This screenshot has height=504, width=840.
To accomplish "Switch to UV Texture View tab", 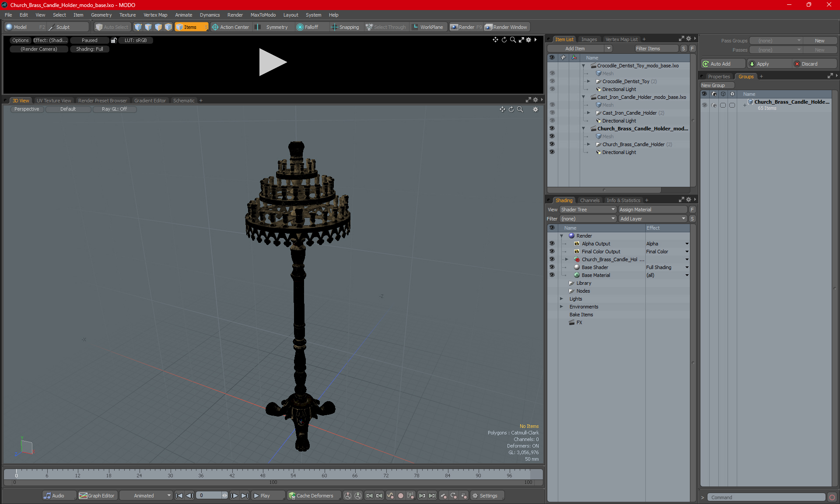I will point(53,101).
